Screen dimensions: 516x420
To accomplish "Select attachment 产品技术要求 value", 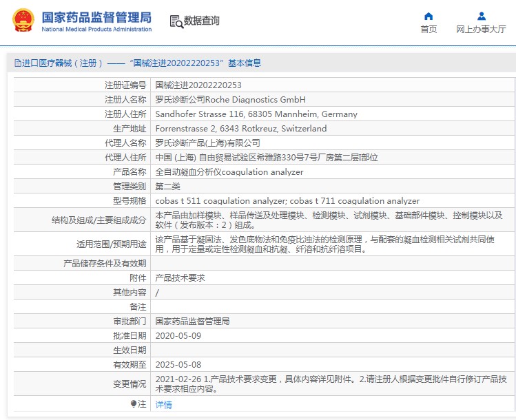I will coord(180,278).
